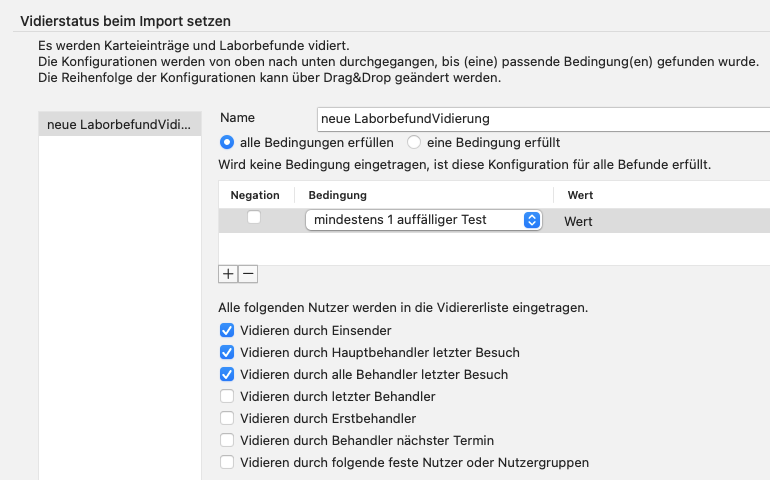
Task: Select 'alle Bedingungen erfüllen' radio button
Action: click(227, 142)
